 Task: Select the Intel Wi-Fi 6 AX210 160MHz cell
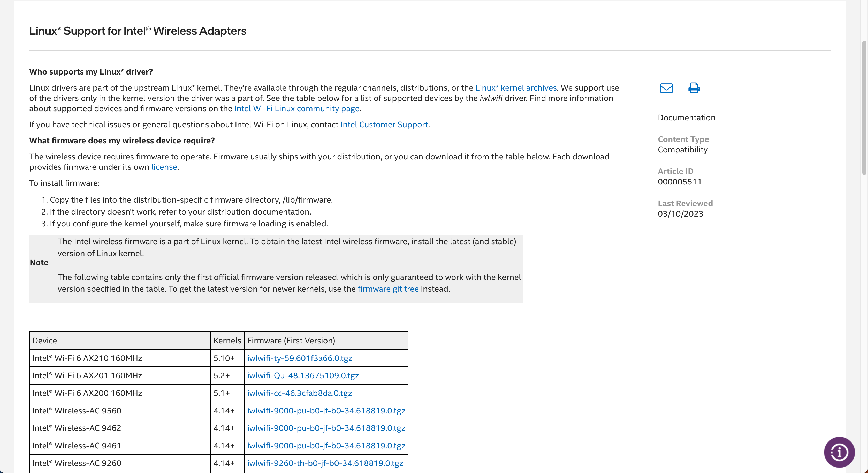point(120,358)
